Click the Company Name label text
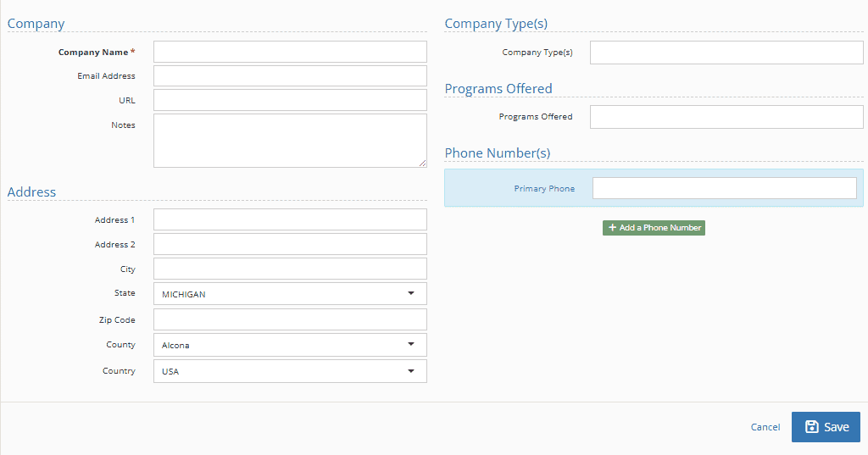 click(93, 53)
